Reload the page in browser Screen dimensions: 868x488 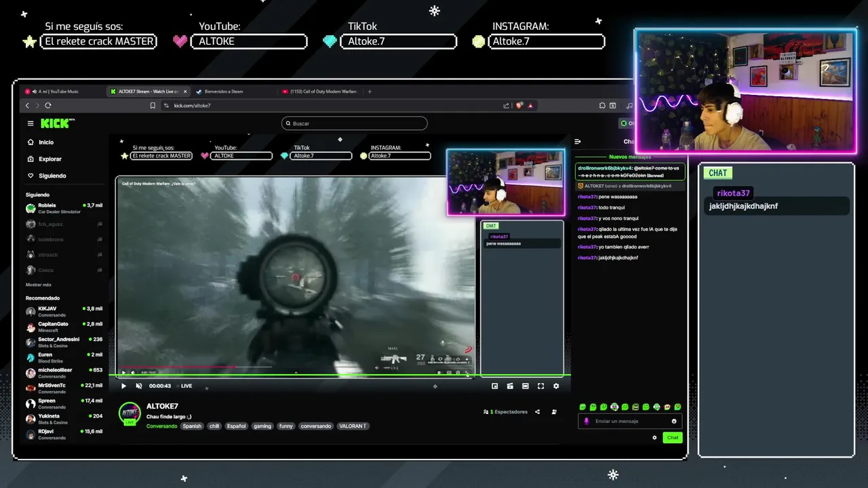pyautogui.click(x=47, y=106)
